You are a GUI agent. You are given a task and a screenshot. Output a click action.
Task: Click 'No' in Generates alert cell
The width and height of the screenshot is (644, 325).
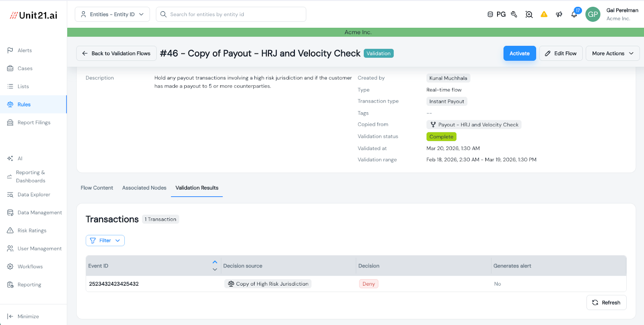pyautogui.click(x=497, y=284)
